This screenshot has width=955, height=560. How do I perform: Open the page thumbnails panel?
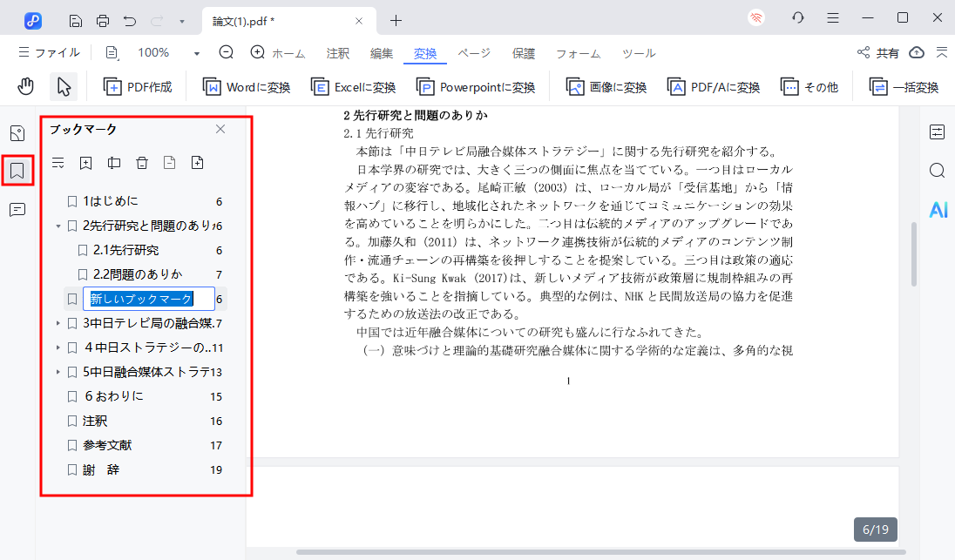pyautogui.click(x=18, y=134)
